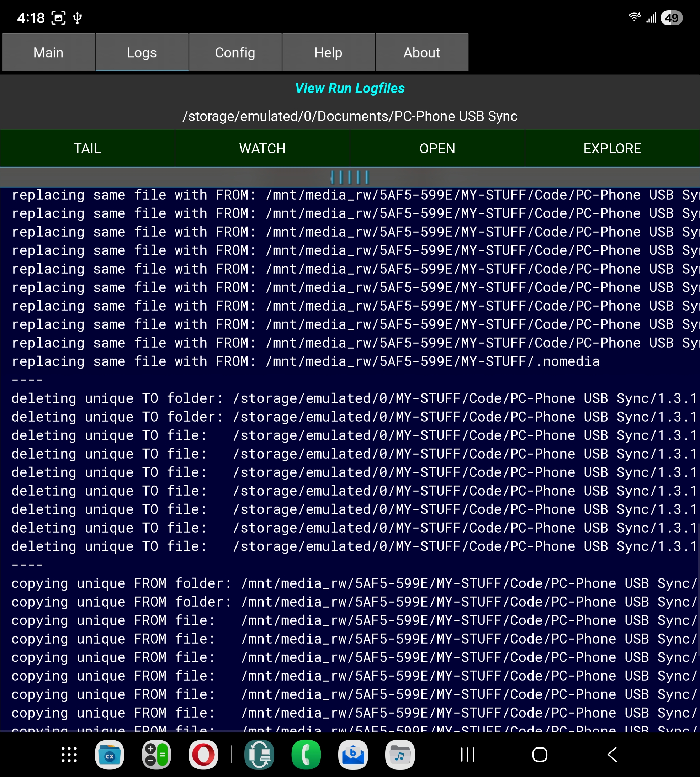This screenshot has height=777, width=700.
Task: Tap the Home navigation button
Action: 540,755
